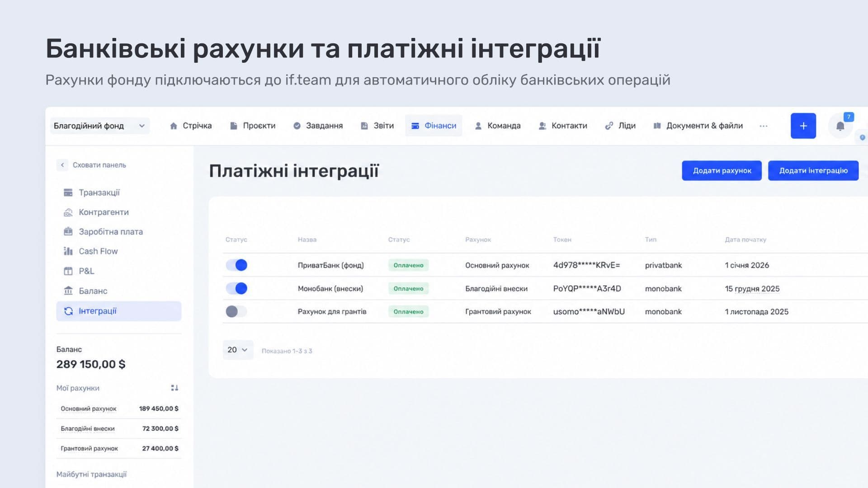868x488 pixels.
Task: Click the files icon beside Документи & файли
Action: pyautogui.click(x=657, y=126)
